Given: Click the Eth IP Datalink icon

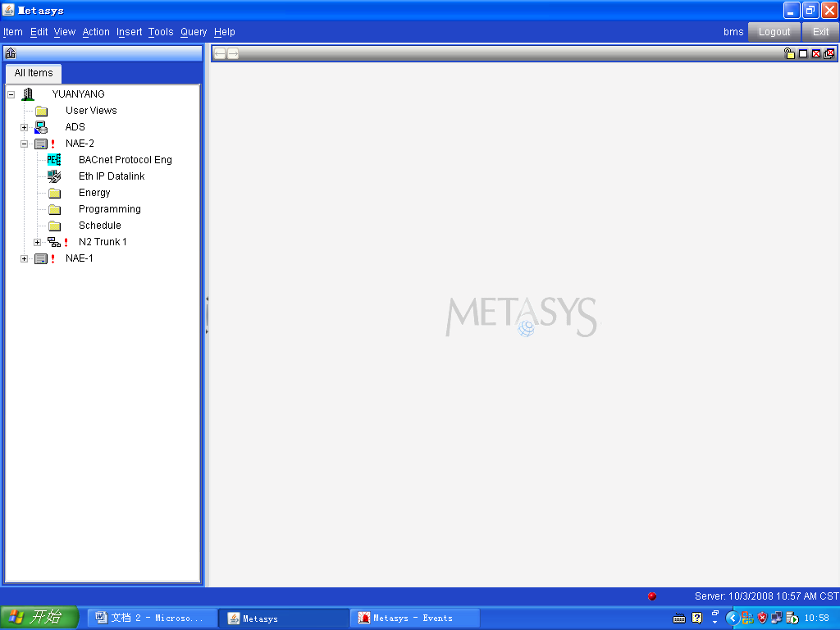Looking at the screenshot, I should pos(53,176).
